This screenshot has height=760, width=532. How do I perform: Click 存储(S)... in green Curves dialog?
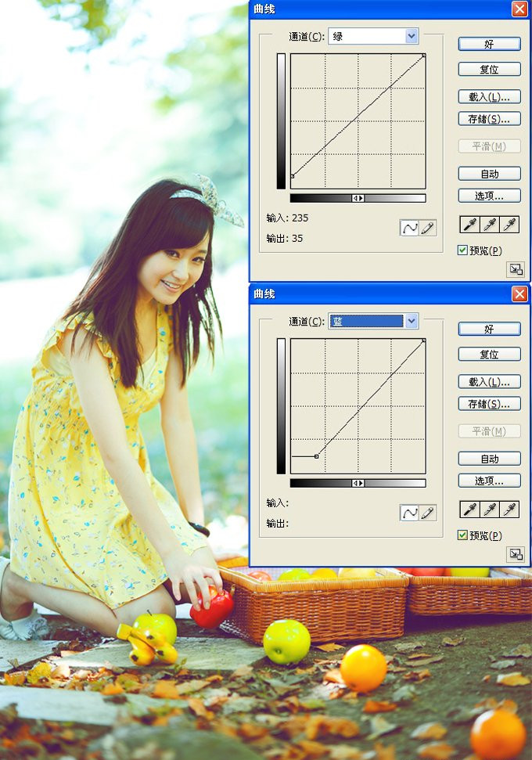[490, 119]
